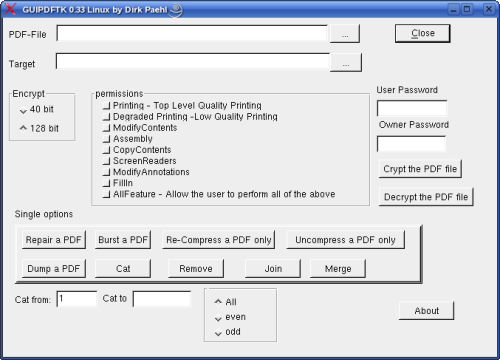Focus the User Password field

pyautogui.click(x=412, y=108)
